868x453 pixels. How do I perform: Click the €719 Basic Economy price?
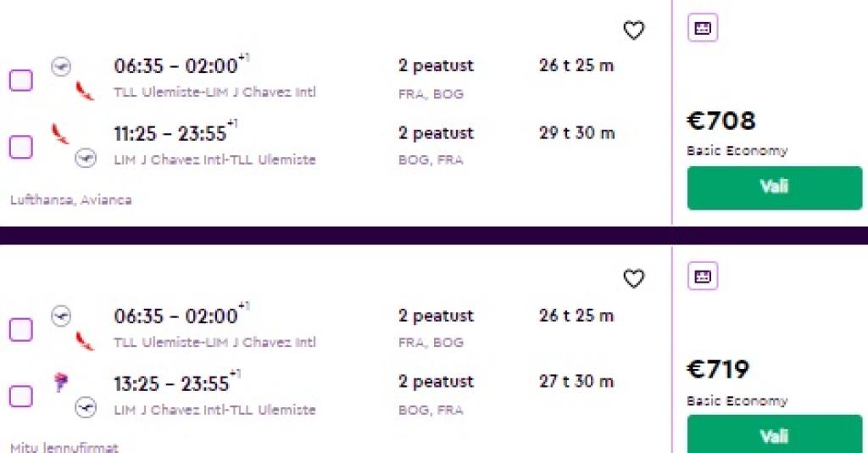(x=718, y=371)
